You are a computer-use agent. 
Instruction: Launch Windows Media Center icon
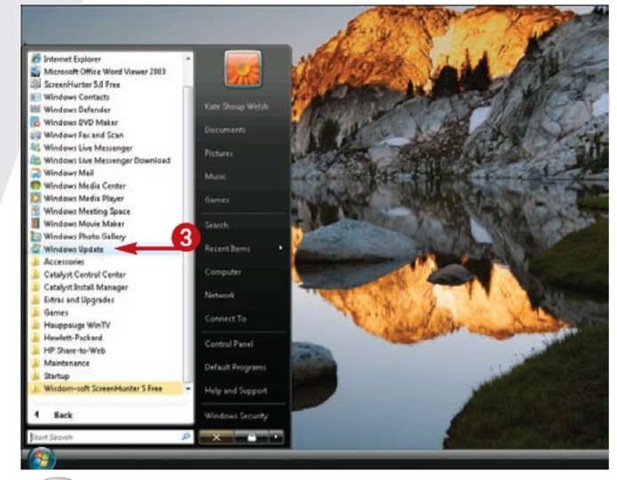[36, 185]
